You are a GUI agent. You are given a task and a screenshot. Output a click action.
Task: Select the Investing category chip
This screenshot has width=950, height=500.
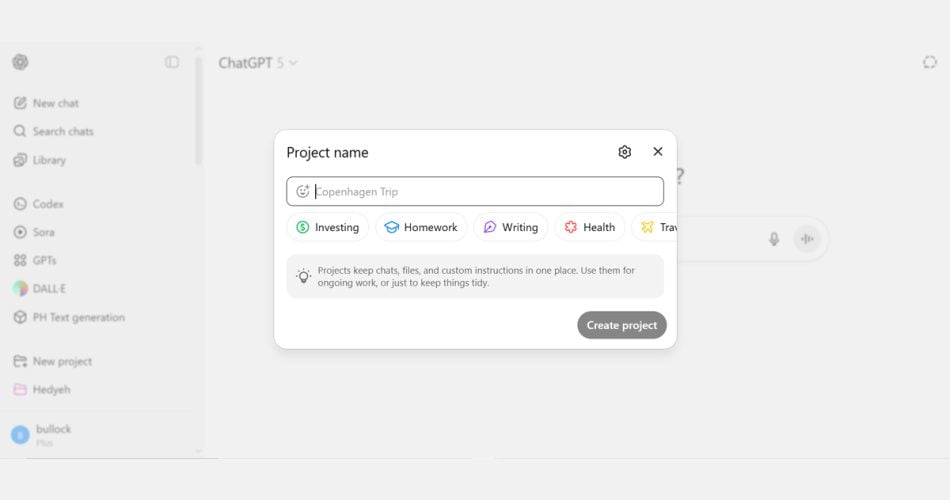[327, 227]
